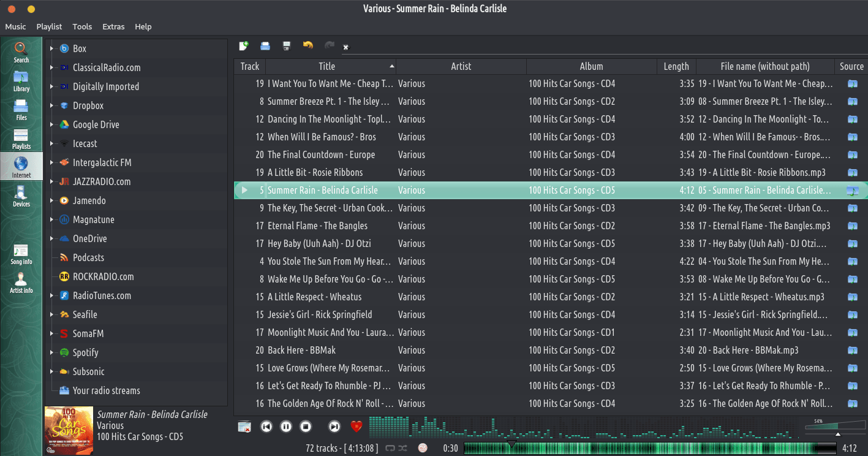Image resolution: width=868 pixels, height=456 pixels.
Task: Toggle shuffle mode in status bar
Action: click(x=402, y=448)
